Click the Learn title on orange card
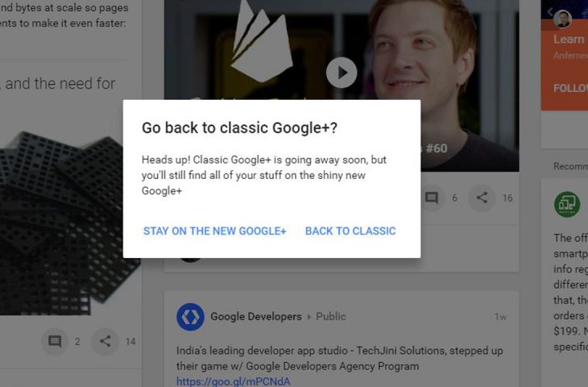 [569, 39]
